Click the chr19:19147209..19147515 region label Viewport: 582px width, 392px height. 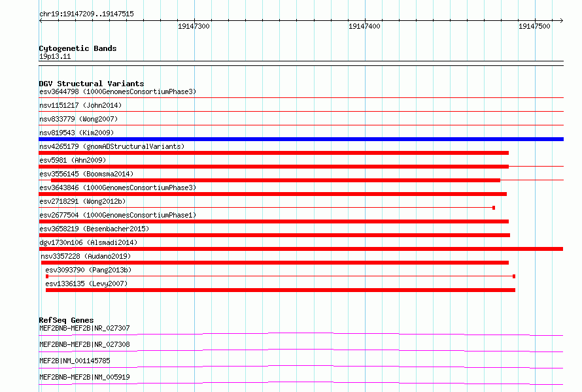(x=86, y=14)
